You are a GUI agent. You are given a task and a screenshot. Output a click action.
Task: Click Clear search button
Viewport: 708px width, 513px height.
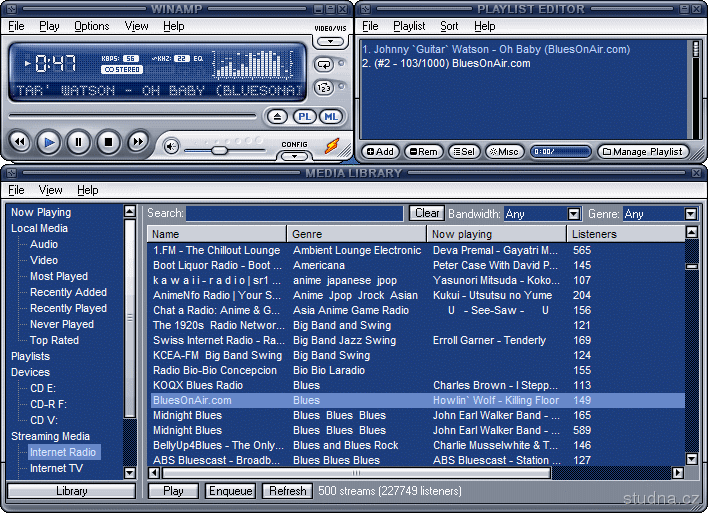[427, 213]
